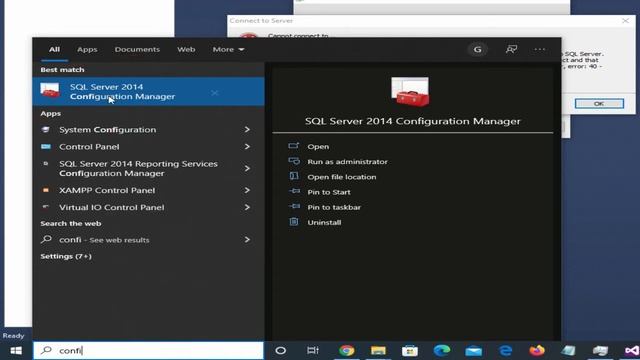Select 'confi - See web results' entry
The height and width of the screenshot is (360, 640).
(x=104, y=240)
